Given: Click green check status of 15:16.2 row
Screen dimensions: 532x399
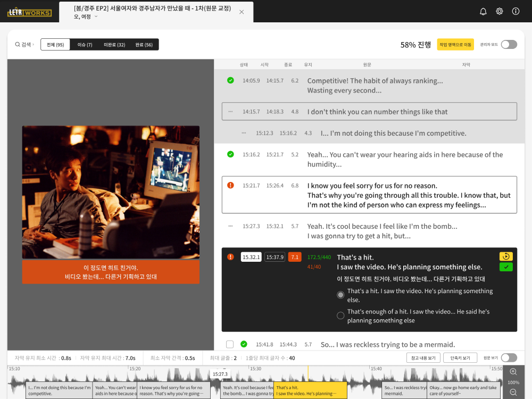Looking at the screenshot, I should (230, 154).
